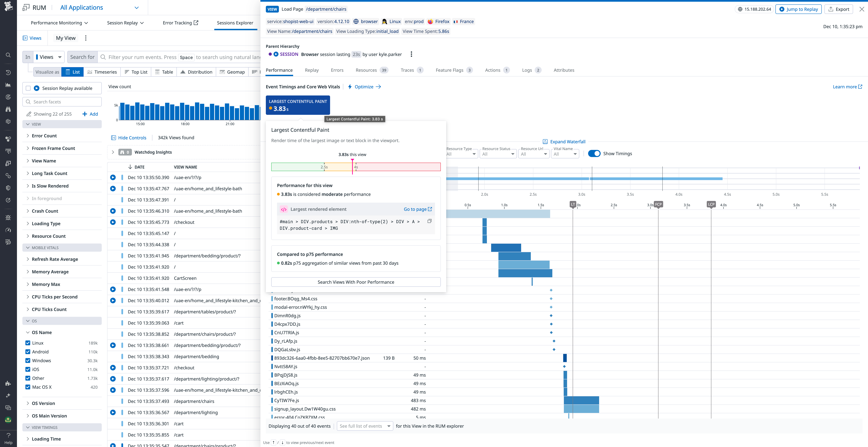
Task: Click the Logs icon in the left sidebar
Action: [8, 151]
